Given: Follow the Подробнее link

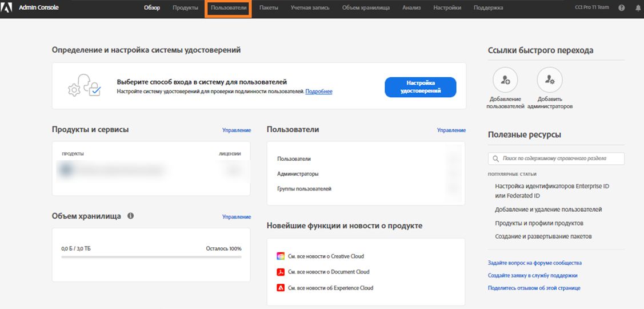Looking at the screenshot, I should pos(319,92).
